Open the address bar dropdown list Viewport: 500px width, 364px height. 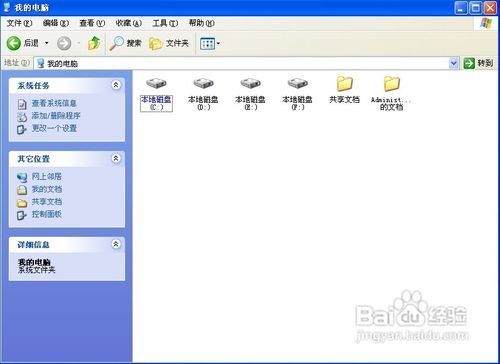point(453,63)
